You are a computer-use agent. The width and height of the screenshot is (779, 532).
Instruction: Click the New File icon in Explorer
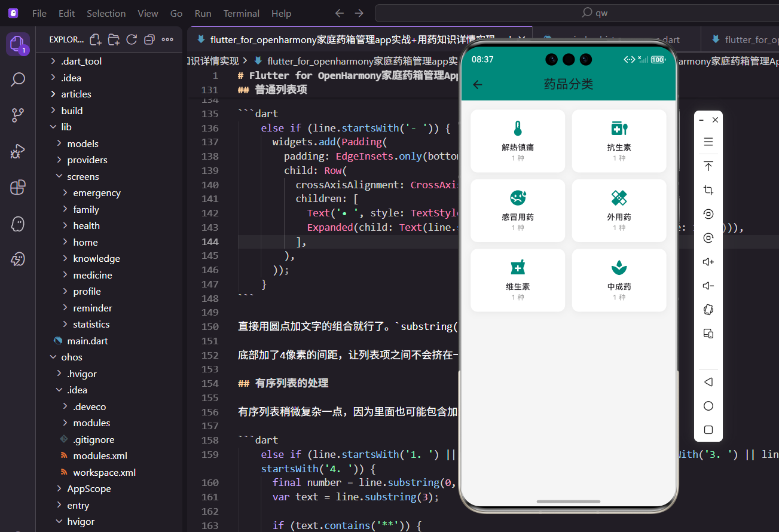click(x=95, y=39)
